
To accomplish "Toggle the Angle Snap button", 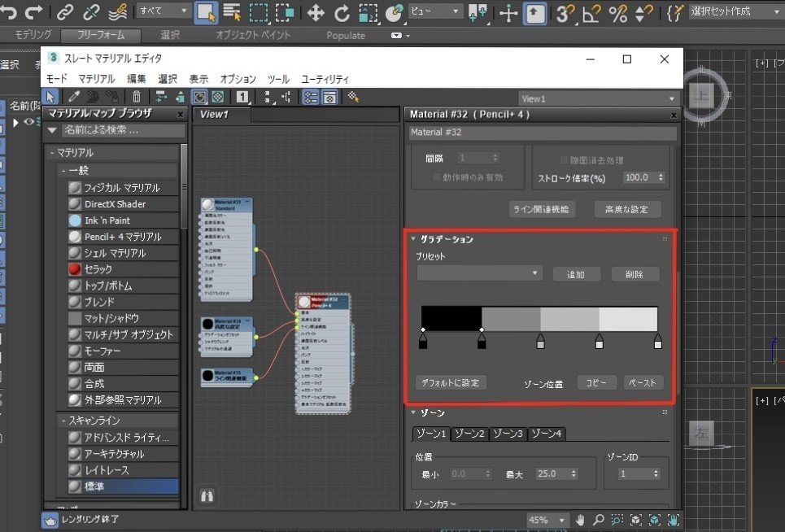I will (x=591, y=13).
